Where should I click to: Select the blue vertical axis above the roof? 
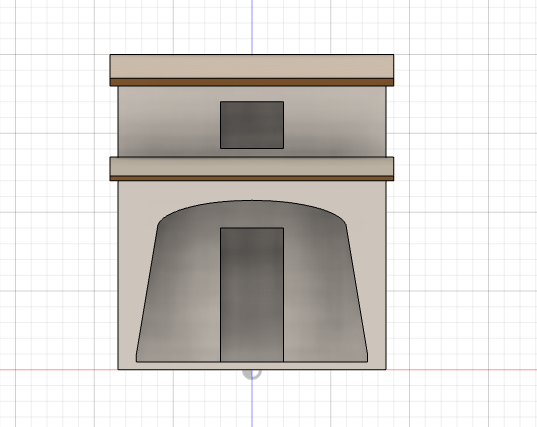pos(252,27)
